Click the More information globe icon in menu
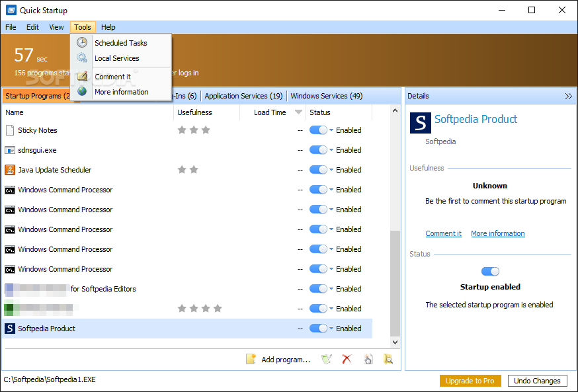The width and height of the screenshot is (578, 392). (82, 91)
